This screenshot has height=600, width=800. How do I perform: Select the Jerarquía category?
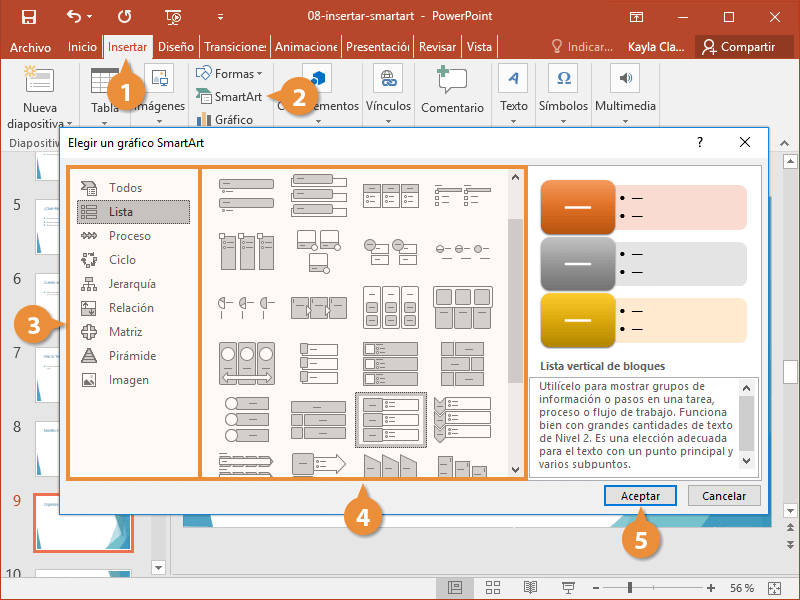click(132, 284)
